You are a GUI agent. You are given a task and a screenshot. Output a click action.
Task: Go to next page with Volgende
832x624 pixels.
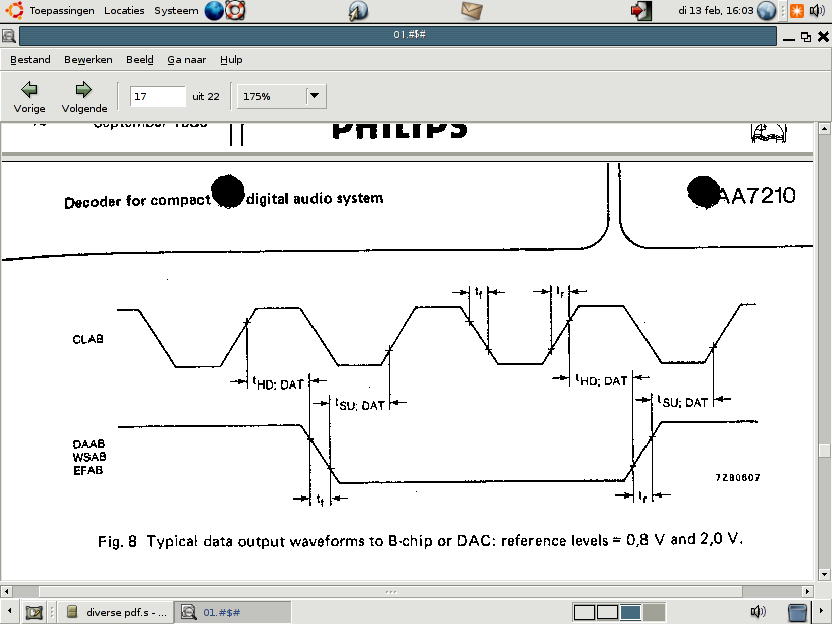click(84, 97)
